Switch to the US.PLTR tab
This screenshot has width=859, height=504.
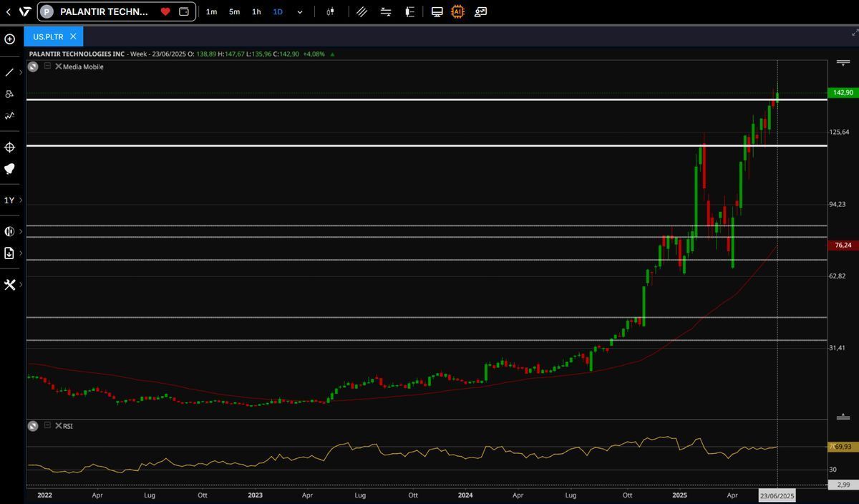[x=48, y=37]
